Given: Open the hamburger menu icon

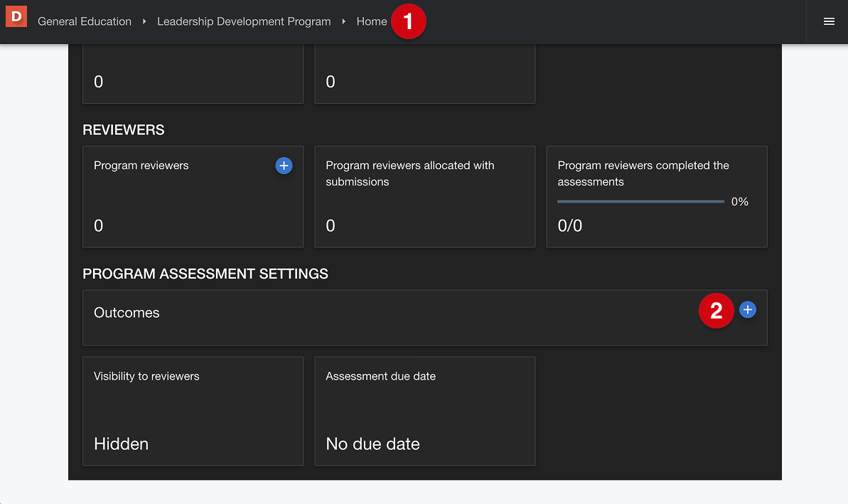Looking at the screenshot, I should (x=829, y=21).
